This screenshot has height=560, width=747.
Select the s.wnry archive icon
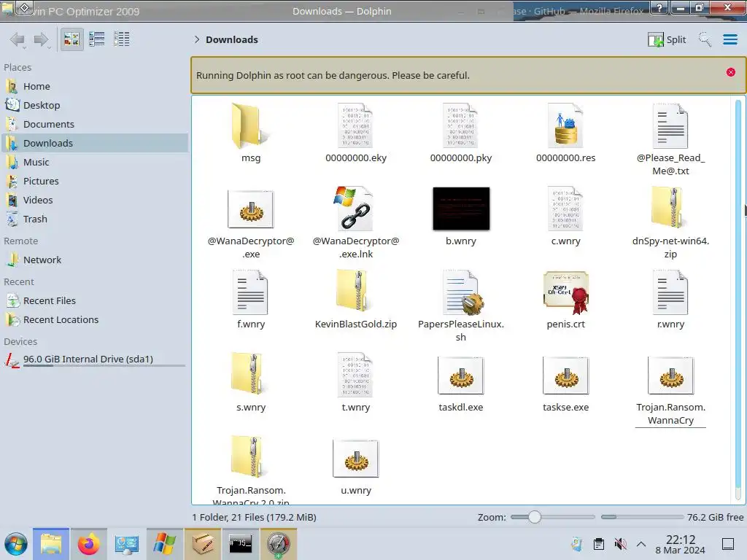point(249,374)
